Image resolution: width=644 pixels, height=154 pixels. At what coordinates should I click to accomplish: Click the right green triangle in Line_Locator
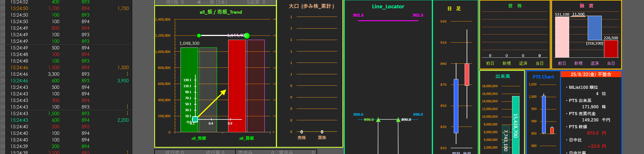(x=398, y=120)
